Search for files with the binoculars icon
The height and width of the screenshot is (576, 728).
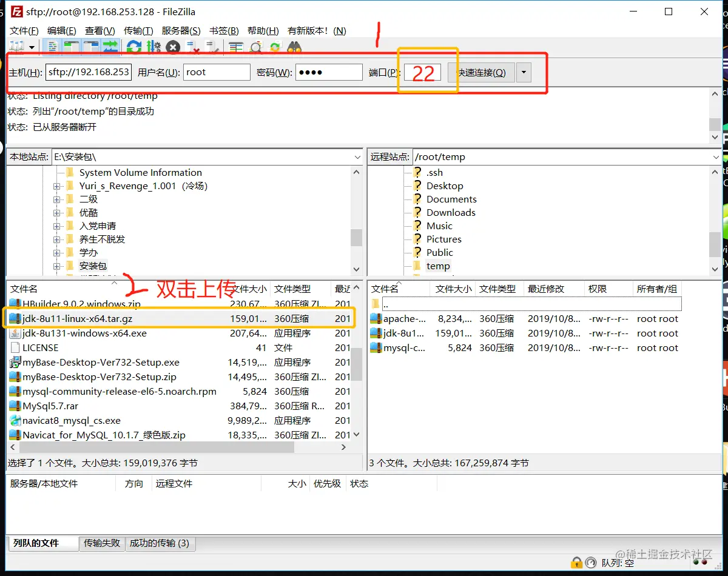pyautogui.click(x=294, y=47)
